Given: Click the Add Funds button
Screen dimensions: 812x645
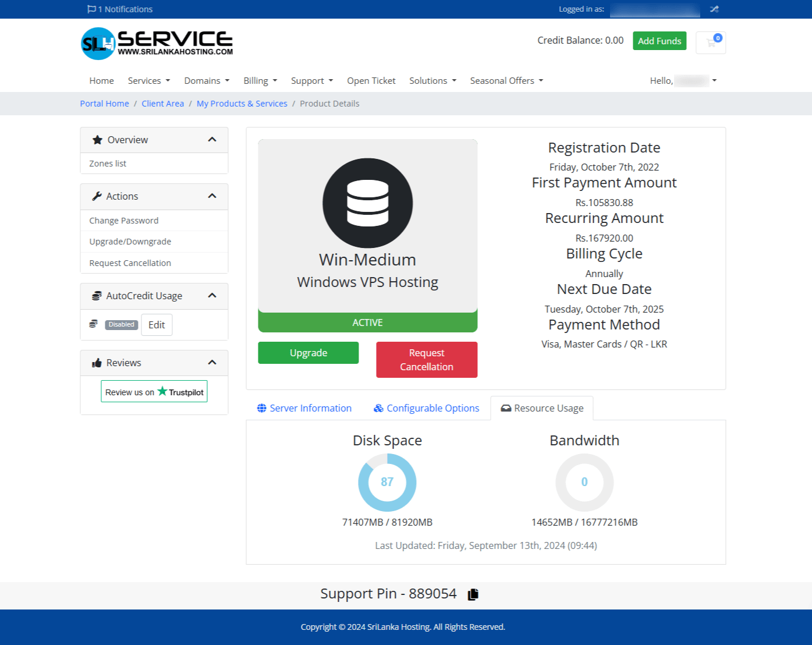Looking at the screenshot, I should [659, 41].
